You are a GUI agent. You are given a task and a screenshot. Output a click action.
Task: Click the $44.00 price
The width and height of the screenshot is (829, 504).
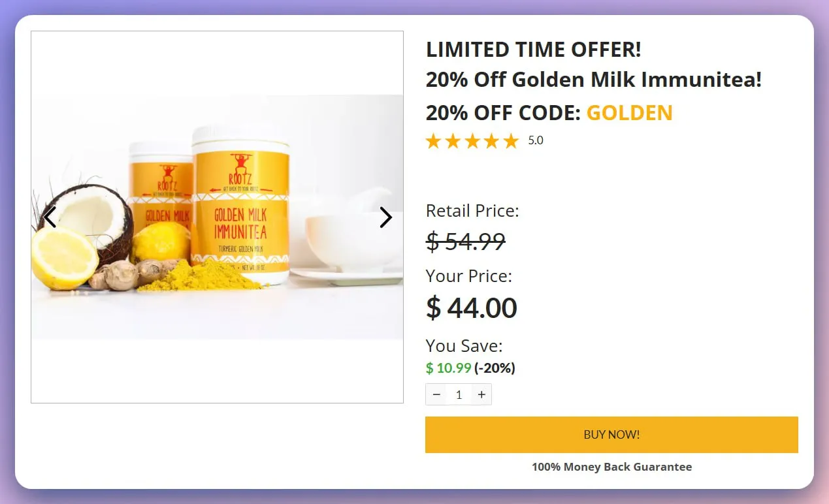[x=471, y=308]
